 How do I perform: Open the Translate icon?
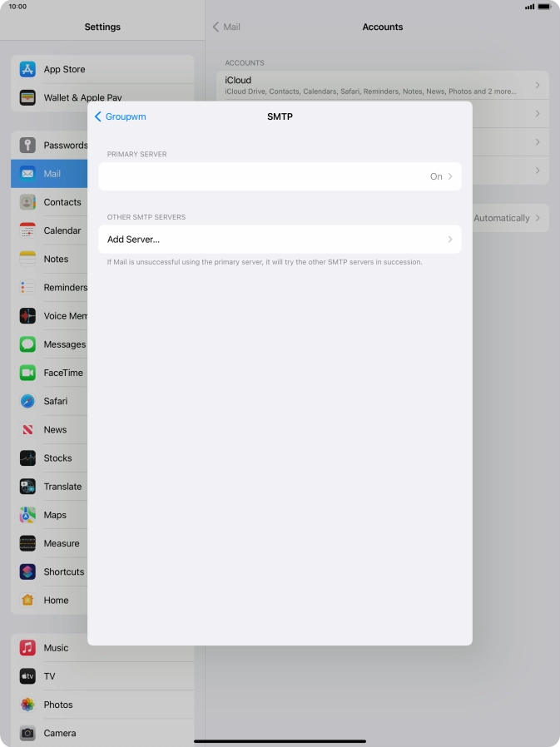pos(27,487)
